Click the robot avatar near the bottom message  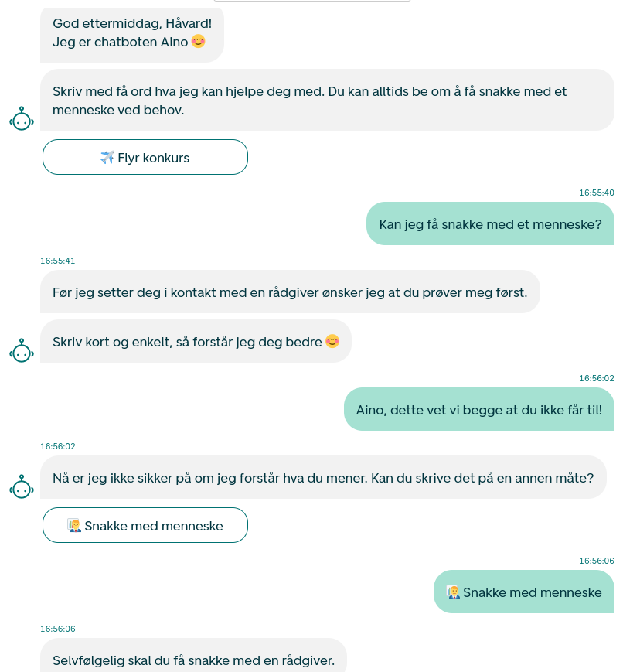(22, 487)
